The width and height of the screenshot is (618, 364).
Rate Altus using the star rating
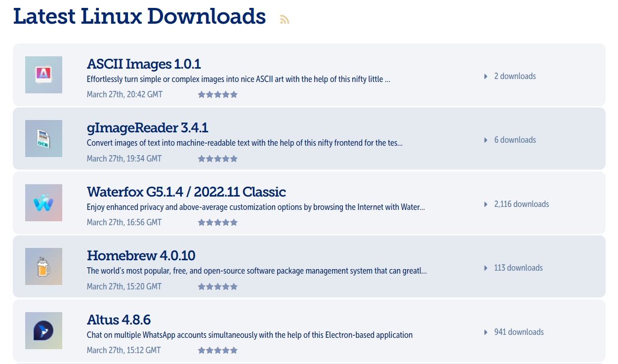[218, 350]
